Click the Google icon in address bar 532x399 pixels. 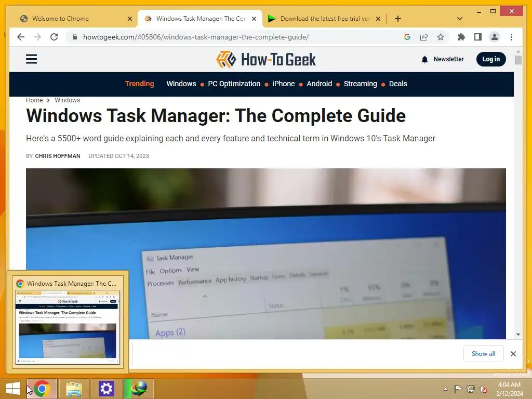tap(407, 37)
